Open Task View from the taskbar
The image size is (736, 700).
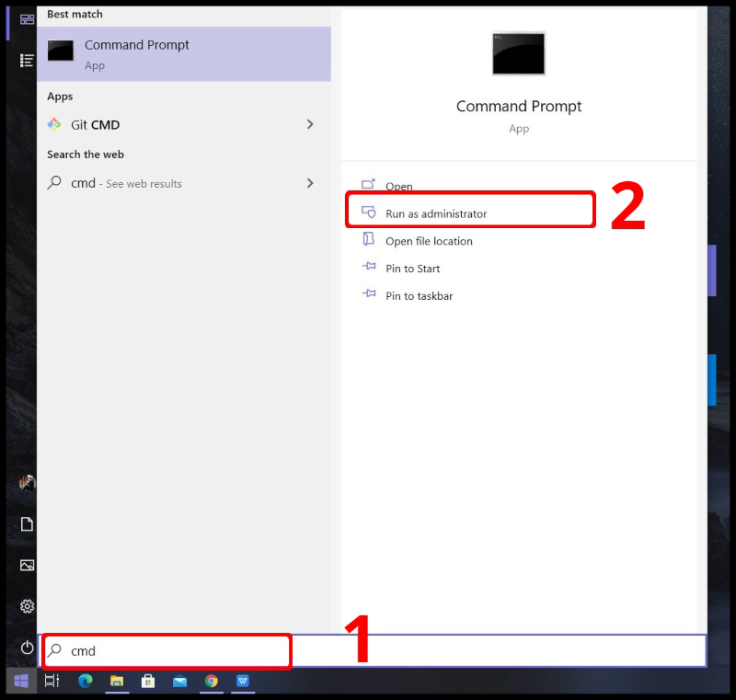pyautogui.click(x=52, y=682)
